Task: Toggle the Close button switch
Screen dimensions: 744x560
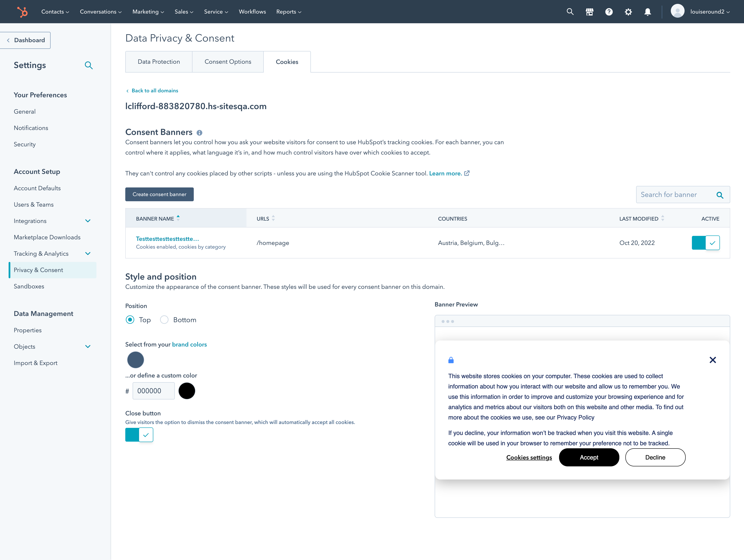Action: coord(139,435)
